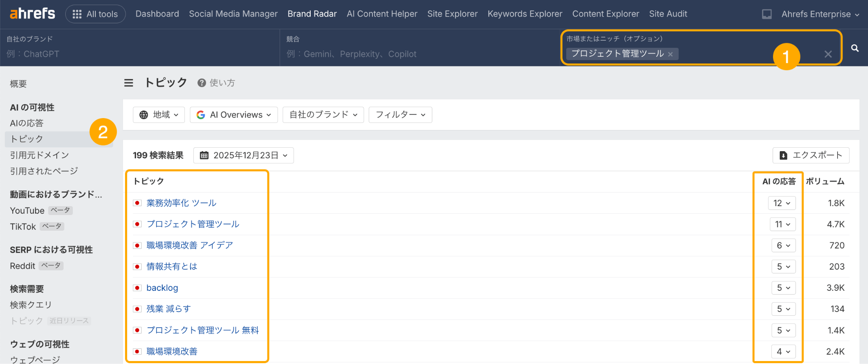This screenshot has width=868, height=364.
Task: Toggle the sidebar with the hamburger icon
Action: [128, 83]
